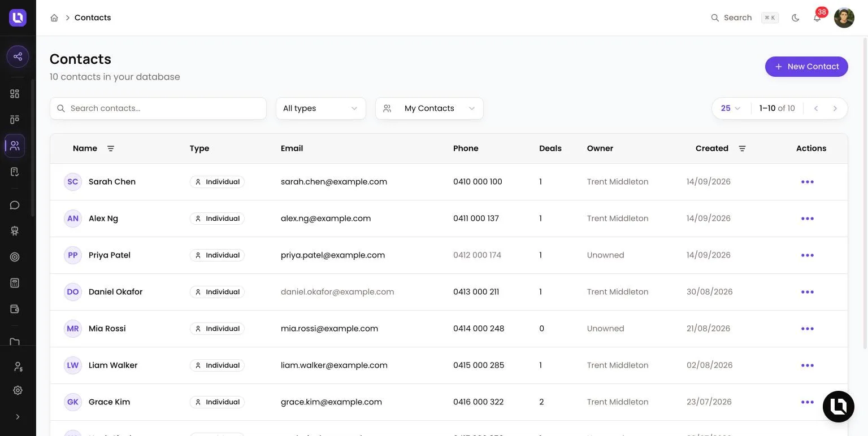Focus the Search contacts input field

158,108
